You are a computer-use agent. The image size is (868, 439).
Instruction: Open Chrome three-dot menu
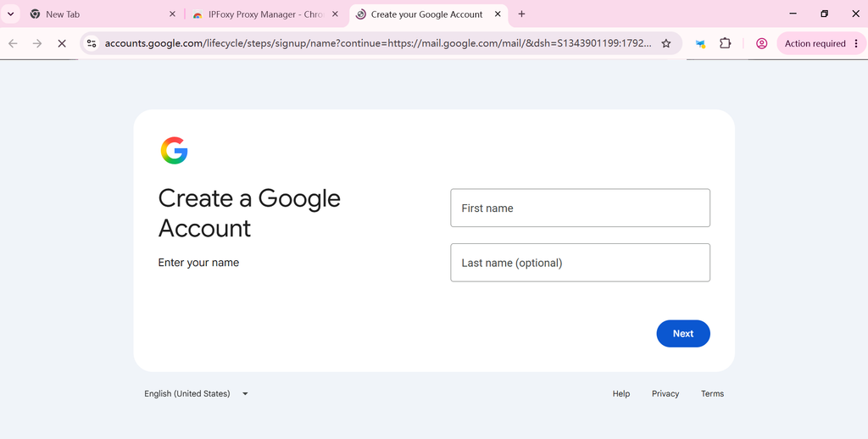point(856,43)
